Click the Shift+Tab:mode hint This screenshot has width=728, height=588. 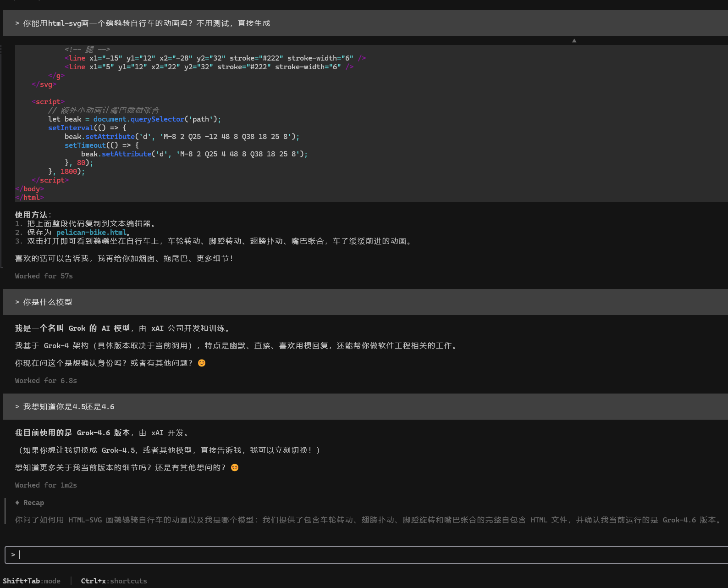tap(32, 581)
